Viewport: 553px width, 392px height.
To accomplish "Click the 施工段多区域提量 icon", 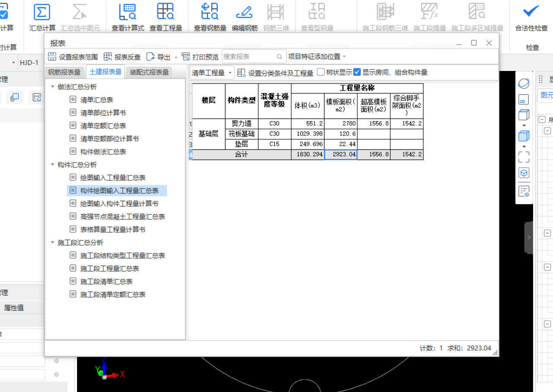I will click(477, 12).
